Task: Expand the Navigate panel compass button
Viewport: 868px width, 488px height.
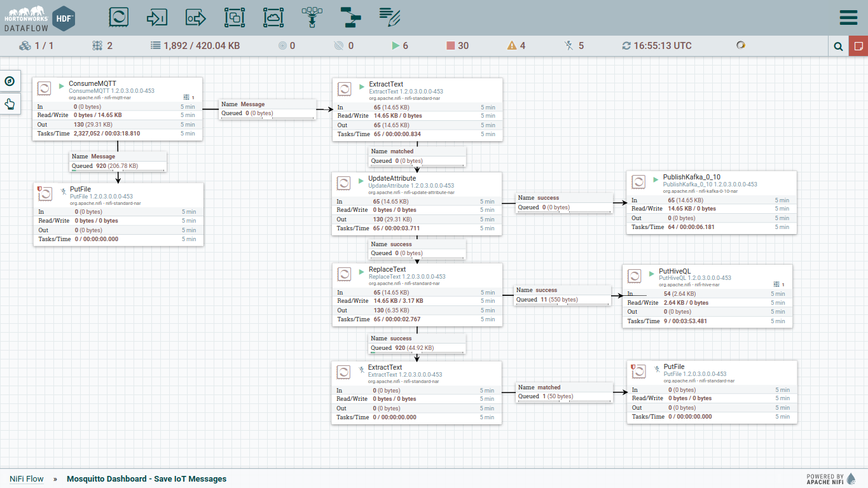Action: pos(10,81)
